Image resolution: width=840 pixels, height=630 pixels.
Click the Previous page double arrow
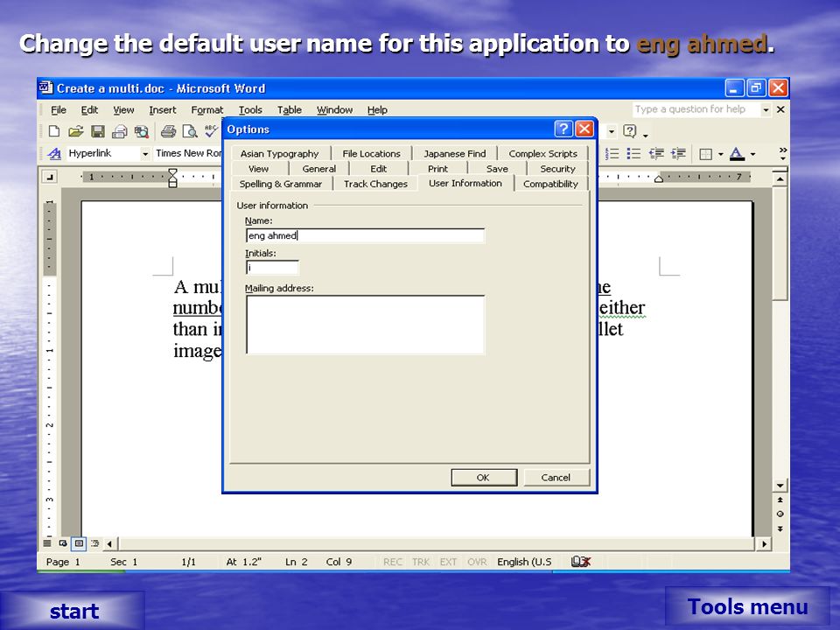click(x=780, y=500)
